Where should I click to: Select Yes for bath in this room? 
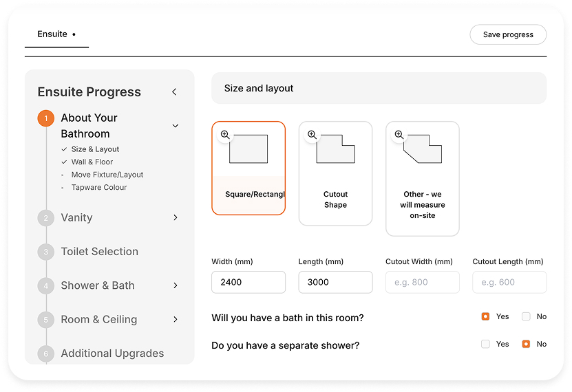[485, 316]
